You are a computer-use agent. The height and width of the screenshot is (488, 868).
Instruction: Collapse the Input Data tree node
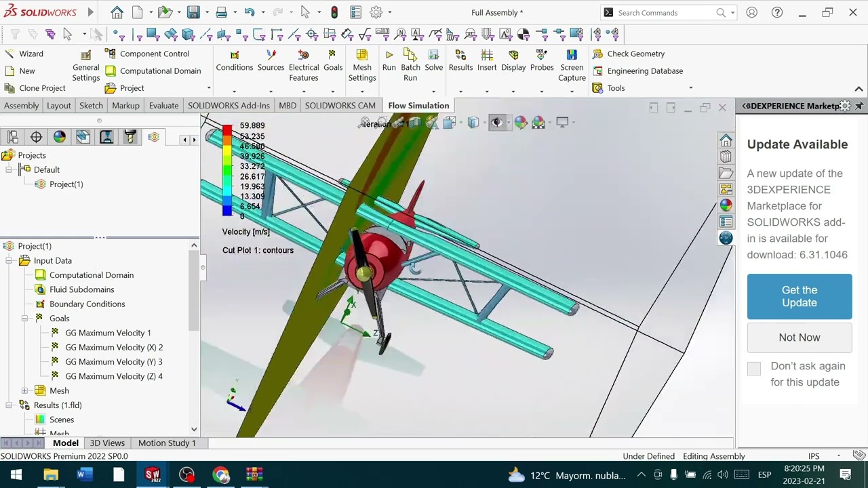(x=9, y=260)
